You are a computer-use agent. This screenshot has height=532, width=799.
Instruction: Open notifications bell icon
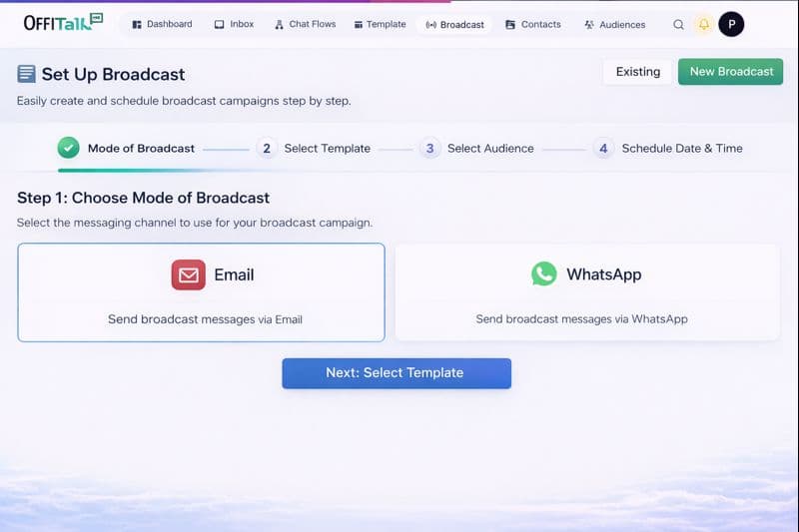704,24
